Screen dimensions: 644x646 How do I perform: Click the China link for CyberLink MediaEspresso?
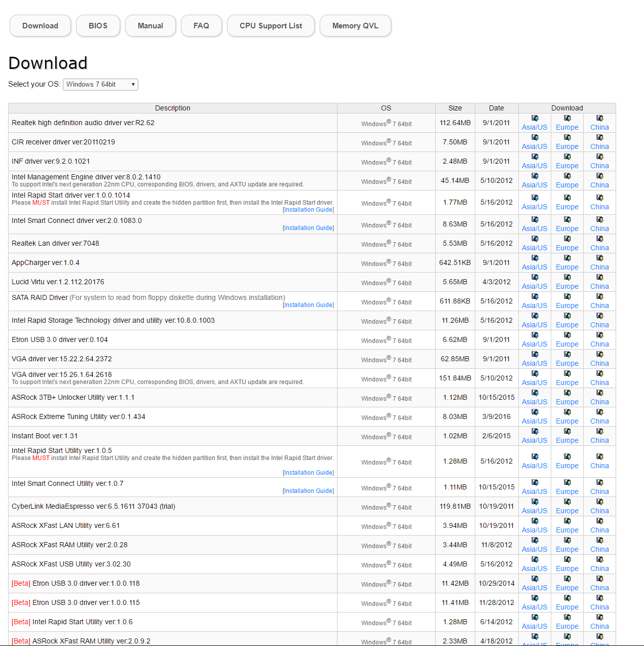tap(599, 511)
